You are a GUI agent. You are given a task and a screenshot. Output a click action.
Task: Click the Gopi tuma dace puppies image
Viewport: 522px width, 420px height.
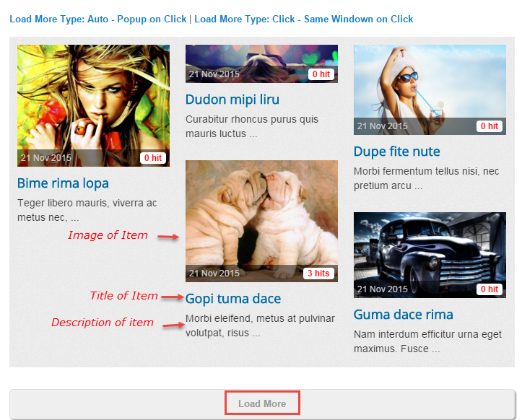pyautogui.click(x=261, y=222)
